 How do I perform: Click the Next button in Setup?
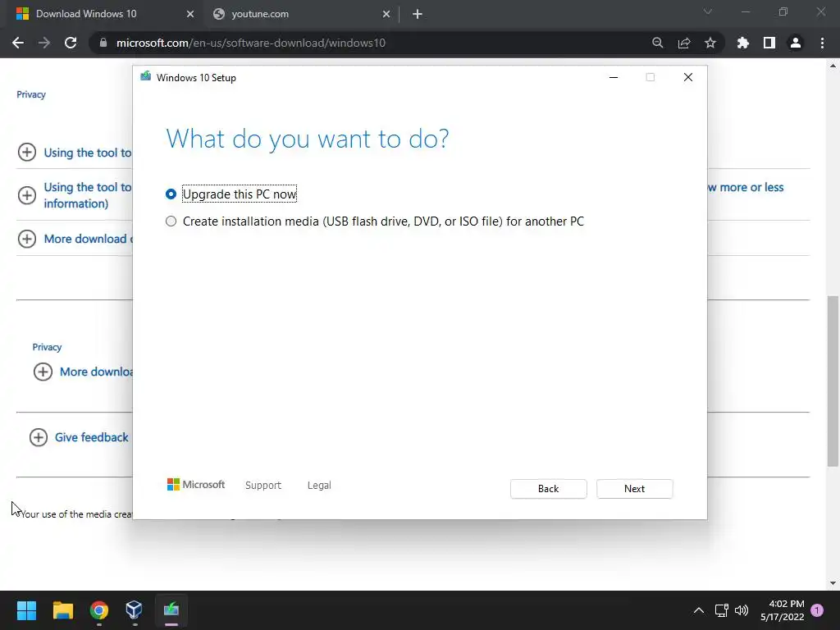pyautogui.click(x=634, y=489)
